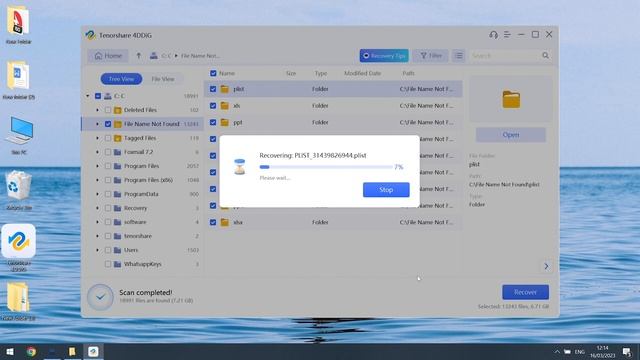Image resolution: width=640 pixels, height=360 pixels.
Task: Click the folder preview thumbnail
Action: [511, 99]
